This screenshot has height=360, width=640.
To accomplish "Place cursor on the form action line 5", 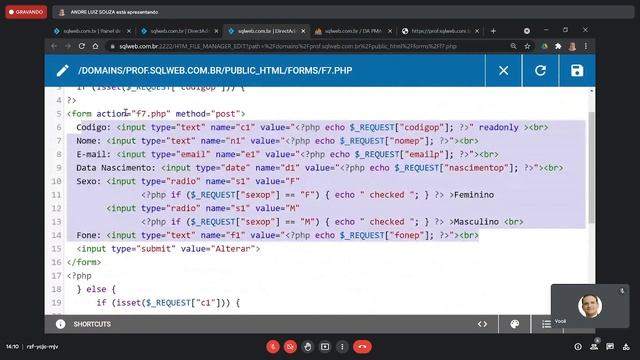I will (156, 113).
